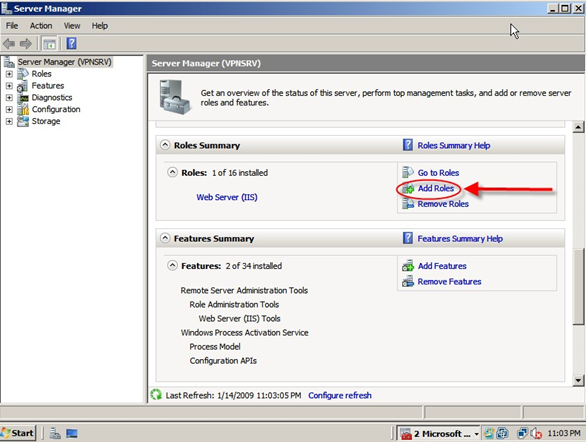The height and width of the screenshot is (443, 588).
Task: Click the vertical scrollbar thumb
Action: [x=578, y=286]
